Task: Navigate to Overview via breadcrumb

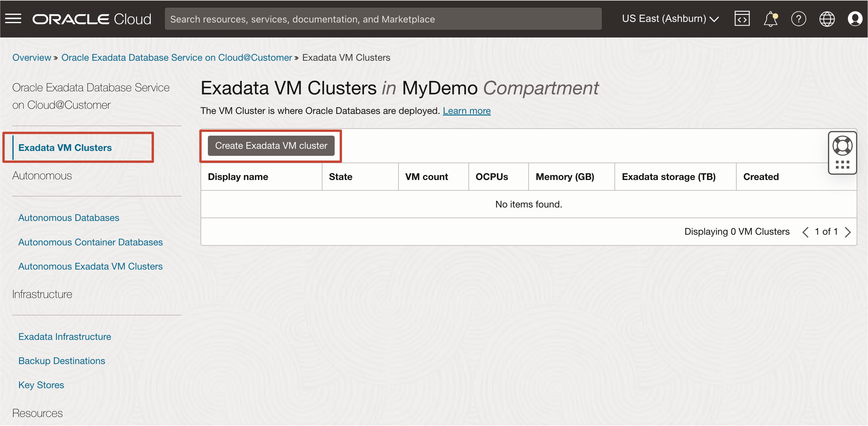Action: (x=32, y=57)
